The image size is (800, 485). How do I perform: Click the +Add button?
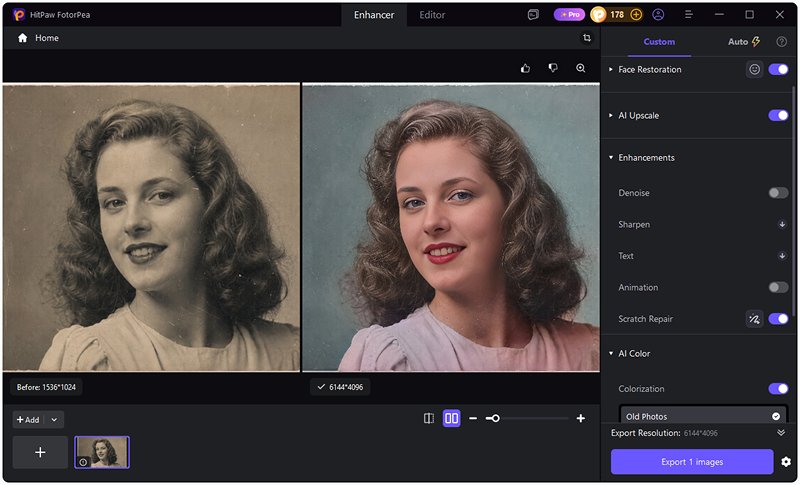(29, 420)
